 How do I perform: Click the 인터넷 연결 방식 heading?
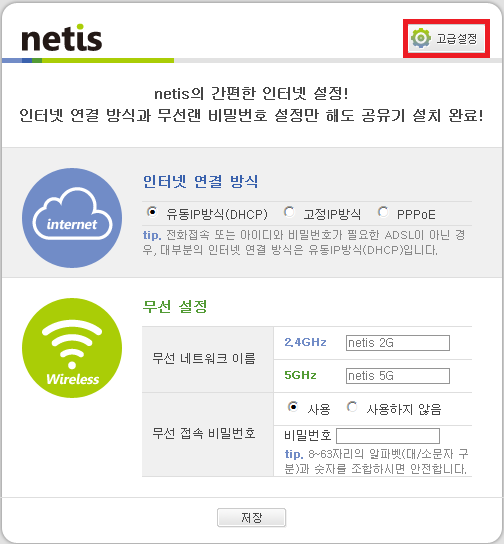[200, 181]
